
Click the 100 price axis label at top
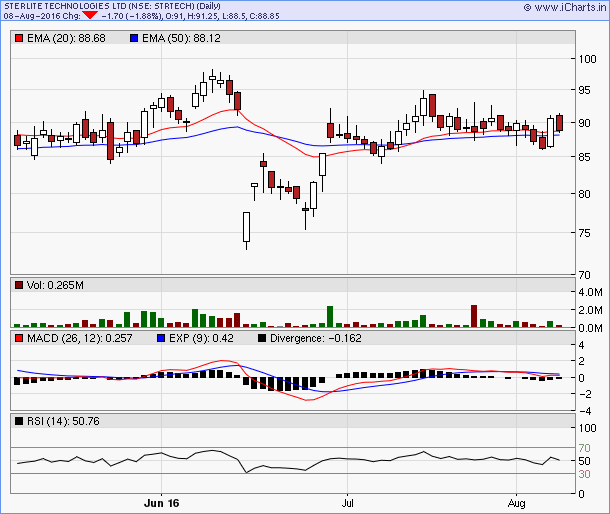[x=587, y=59]
